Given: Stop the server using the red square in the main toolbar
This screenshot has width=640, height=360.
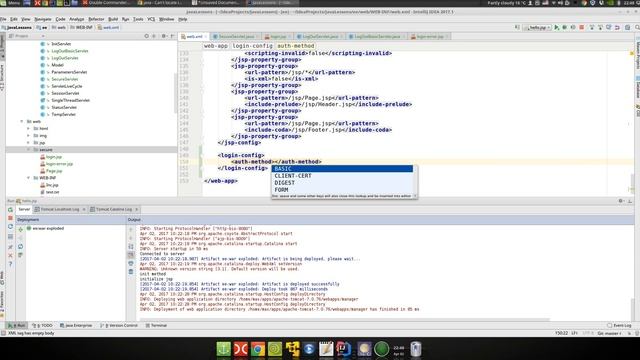Looking at the screenshot, I should click(x=582, y=27).
